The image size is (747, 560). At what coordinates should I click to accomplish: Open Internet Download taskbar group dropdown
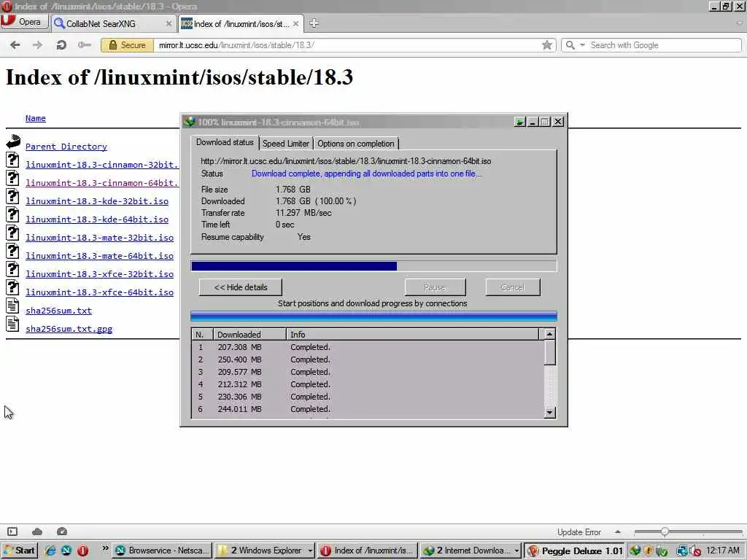[516, 551]
